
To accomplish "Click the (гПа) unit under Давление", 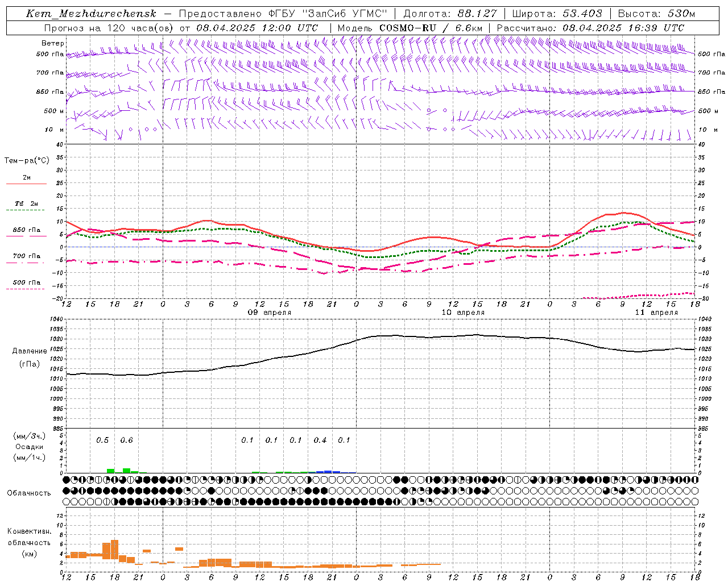I will click(x=28, y=364).
